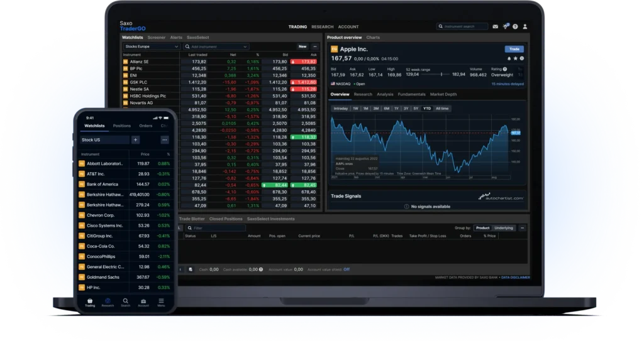Open the DATA DISCLAIMER link
The width and height of the screenshot is (644, 341).
pos(516,278)
